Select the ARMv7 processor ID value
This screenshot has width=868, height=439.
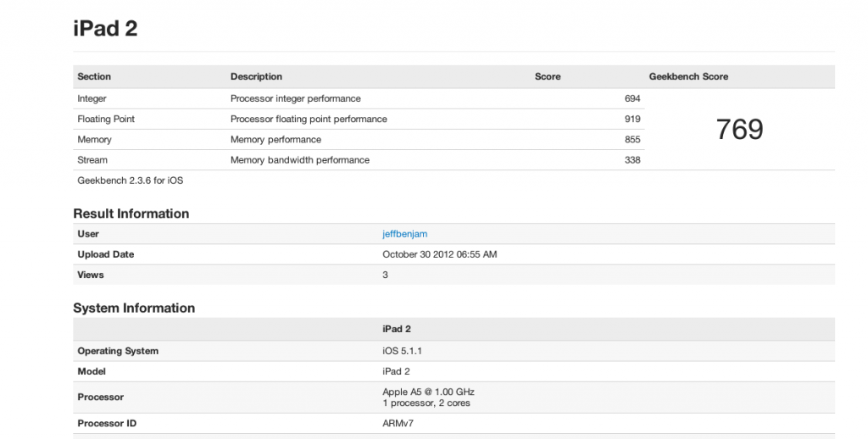[x=398, y=424]
